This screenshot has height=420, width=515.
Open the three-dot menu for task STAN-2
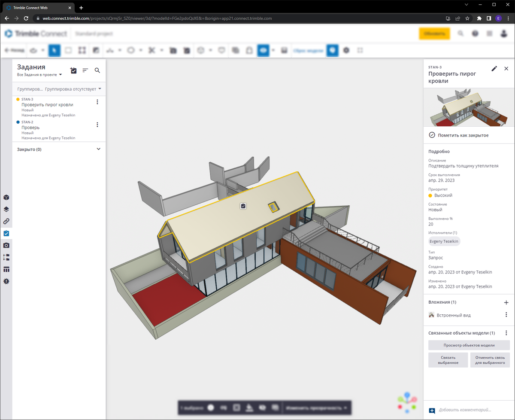97,125
